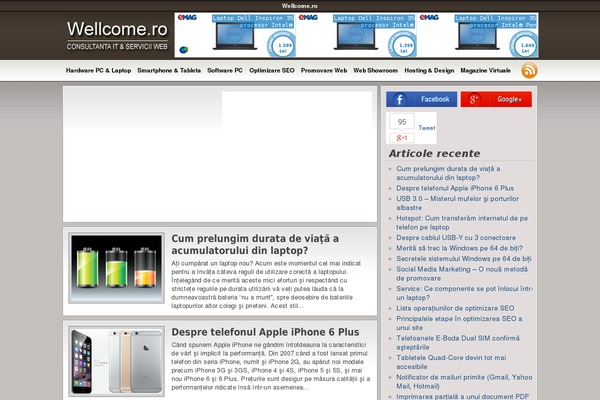Click the Google+ 'g+' logo icon
Image resolution: width=600 pixels, height=400 pixels.
pos(474,99)
